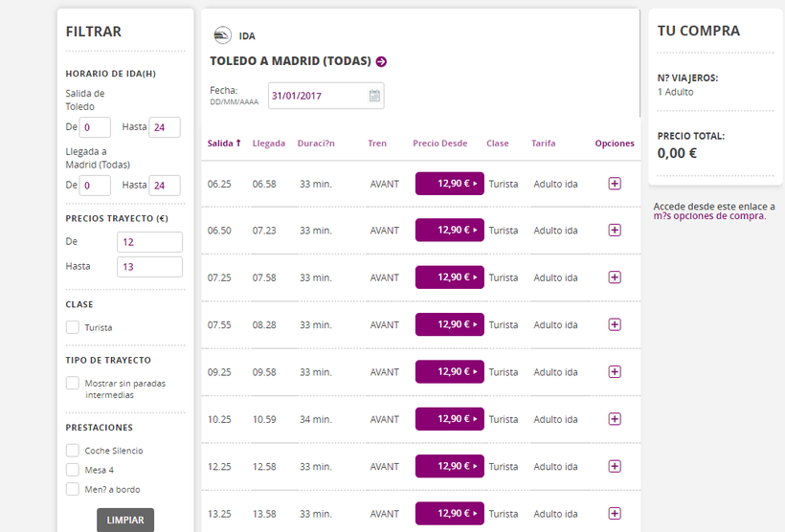Click plus icon for the 09.25 departure

pos(615,372)
